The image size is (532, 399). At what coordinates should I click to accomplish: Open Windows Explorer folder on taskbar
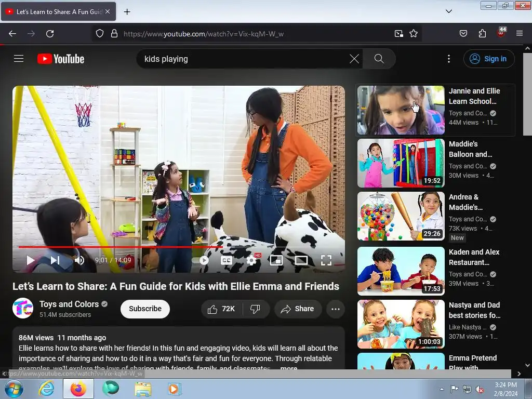143,389
